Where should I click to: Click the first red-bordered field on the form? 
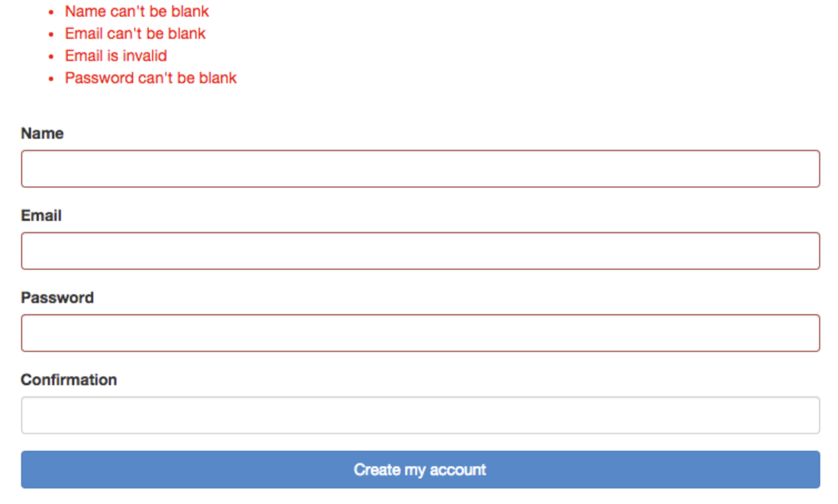(420, 169)
